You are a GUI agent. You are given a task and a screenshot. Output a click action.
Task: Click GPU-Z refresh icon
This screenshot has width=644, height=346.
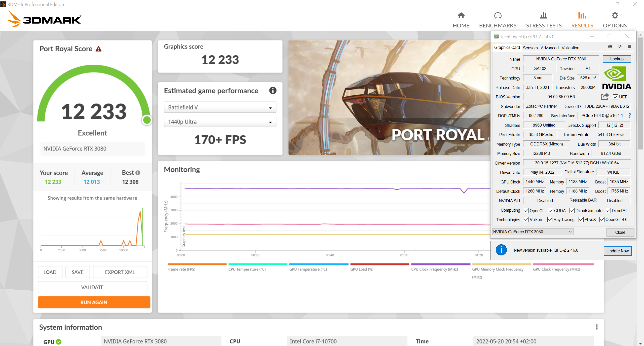(620, 47)
